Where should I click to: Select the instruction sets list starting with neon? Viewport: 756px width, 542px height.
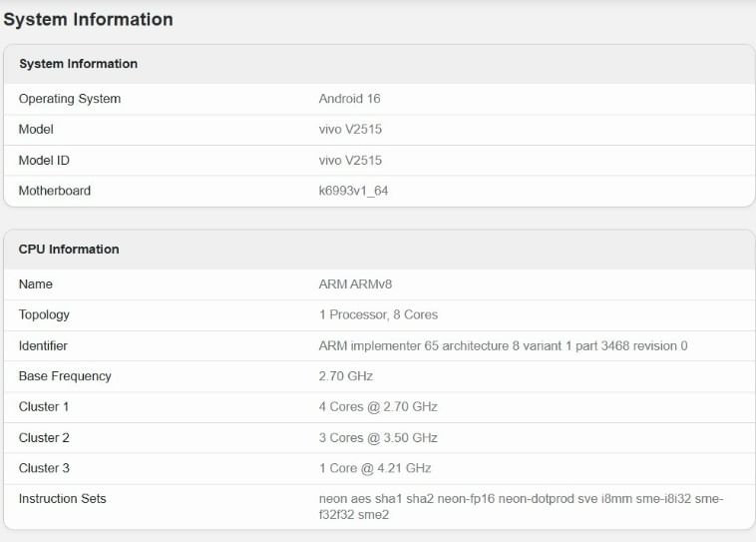(x=521, y=506)
